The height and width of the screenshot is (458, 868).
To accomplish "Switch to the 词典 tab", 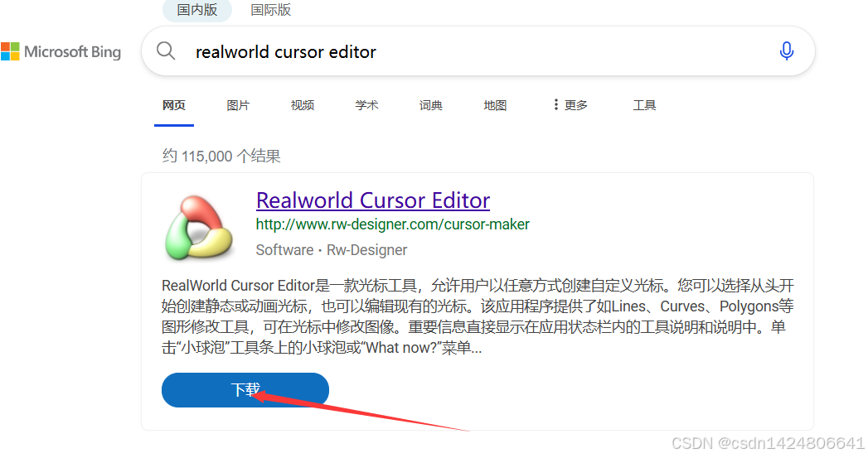I will [430, 105].
